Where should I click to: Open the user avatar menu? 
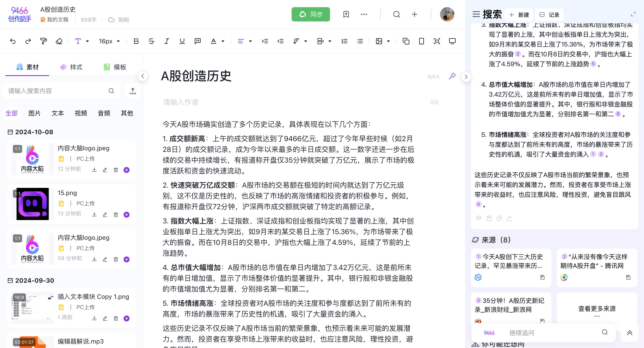coord(447,14)
